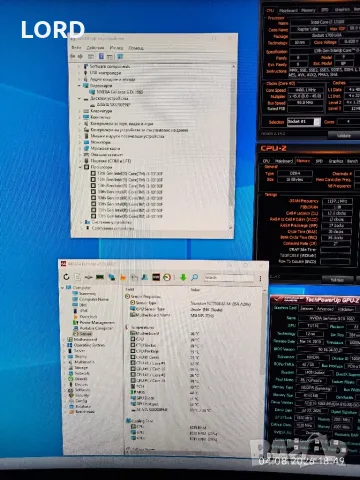Click the AIDA64 black OSD panel icon
Image resolution: width=360 pixels, height=480 pixels.
click(156, 277)
